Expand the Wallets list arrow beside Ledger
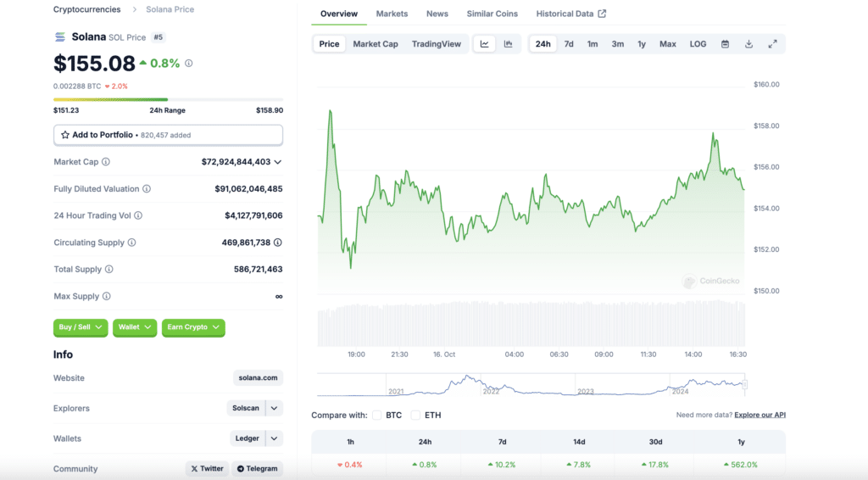 [274, 438]
